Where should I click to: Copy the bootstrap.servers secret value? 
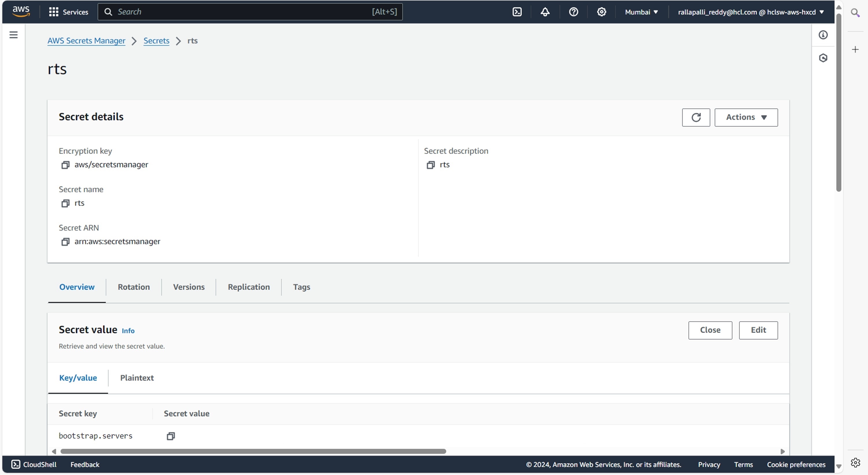tap(171, 436)
